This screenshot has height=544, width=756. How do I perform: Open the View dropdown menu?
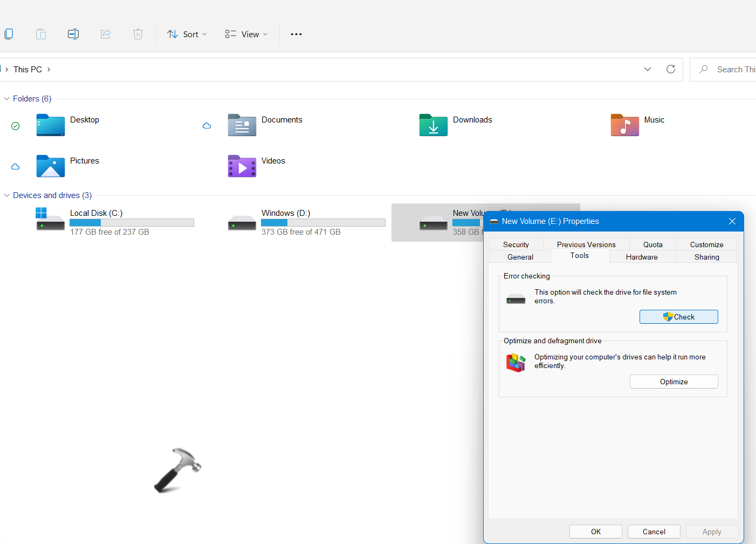tap(246, 34)
